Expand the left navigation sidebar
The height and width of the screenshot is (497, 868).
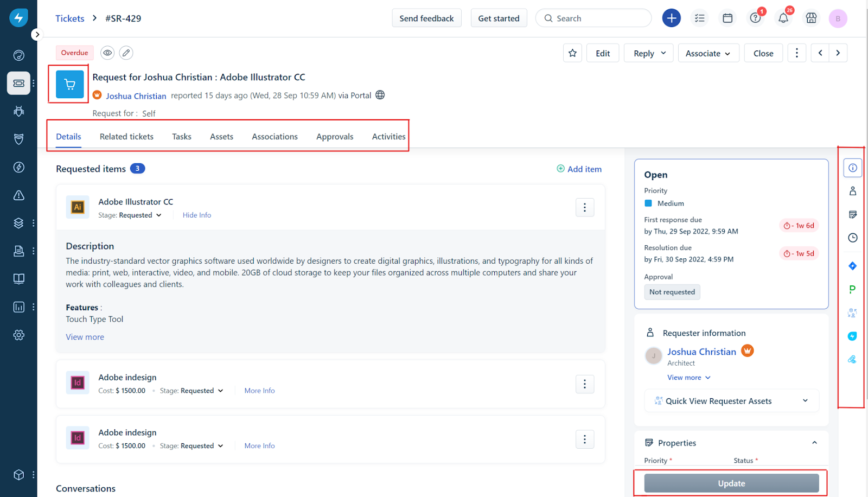(37, 35)
